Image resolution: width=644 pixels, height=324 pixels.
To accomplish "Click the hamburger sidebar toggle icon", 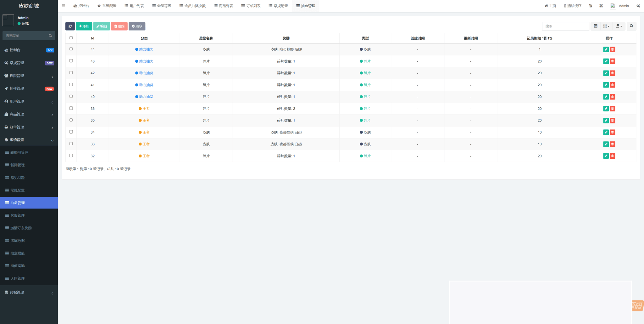I will (64, 6).
